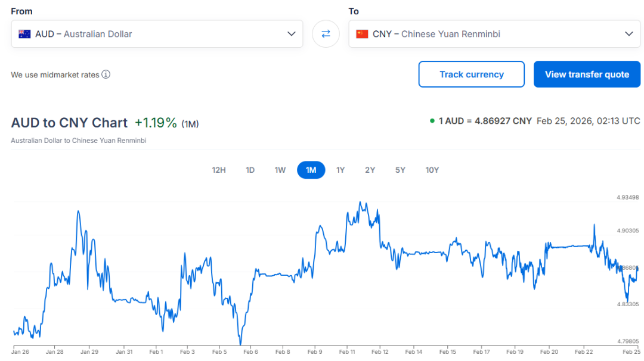The height and width of the screenshot is (361, 644).
Task: Expand the To currency dropdown chevron
Action: click(629, 34)
